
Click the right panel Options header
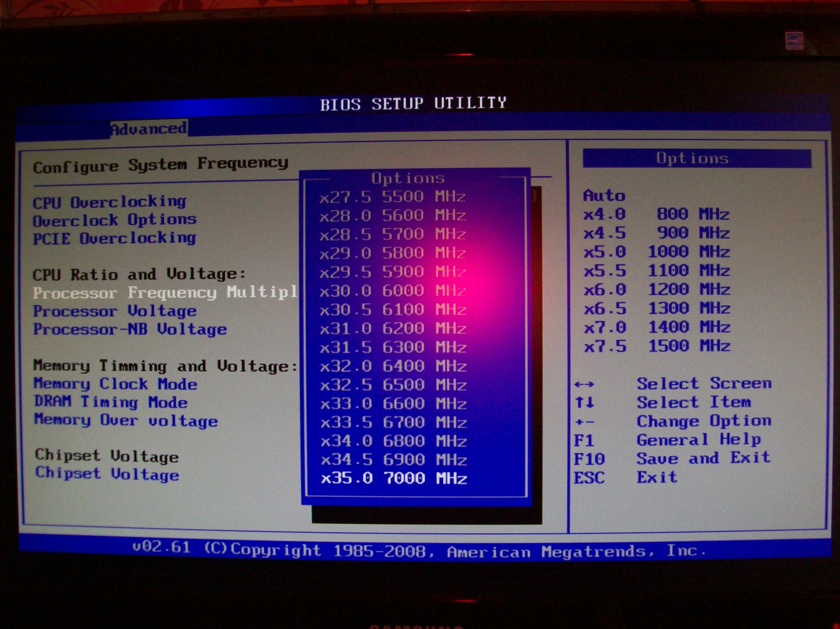pyautogui.click(x=697, y=158)
